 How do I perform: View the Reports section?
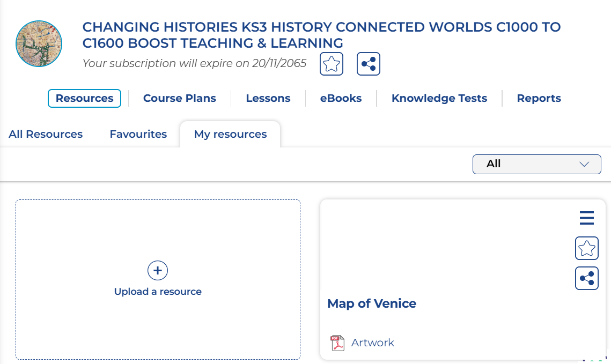pos(539,98)
